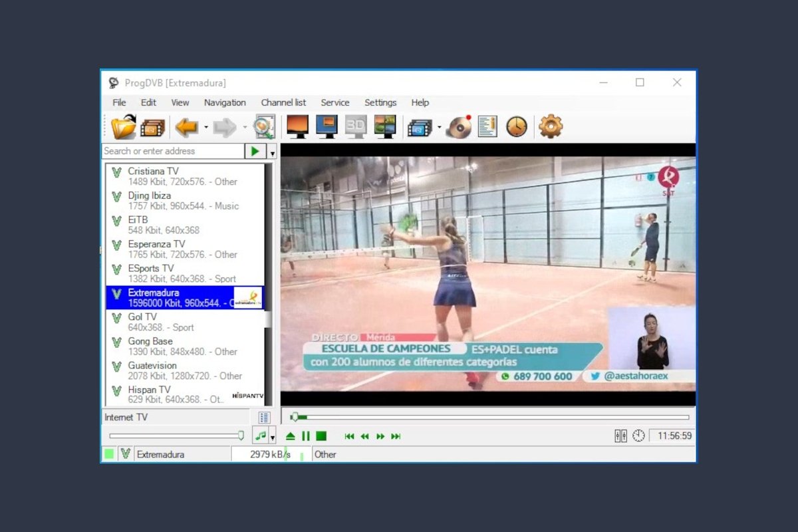Select the Gol TV channel
This screenshot has width=798, height=532.
185,322
